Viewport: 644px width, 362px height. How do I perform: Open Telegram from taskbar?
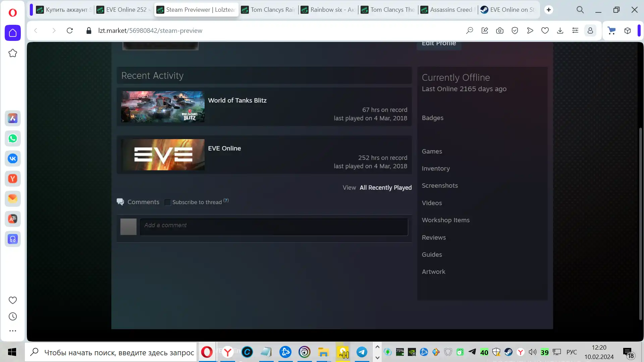[362, 352]
